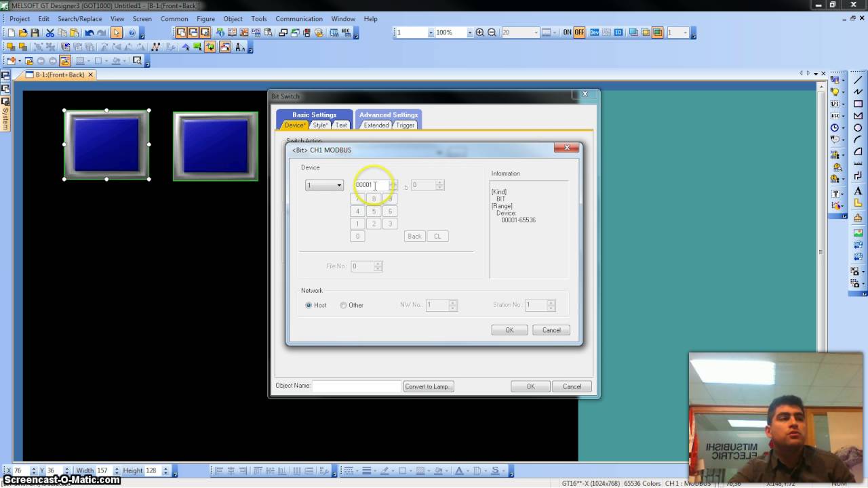This screenshot has height=488, width=868.
Task: Open the Trigger tab under Advanced Settings
Action: pyautogui.click(x=405, y=125)
